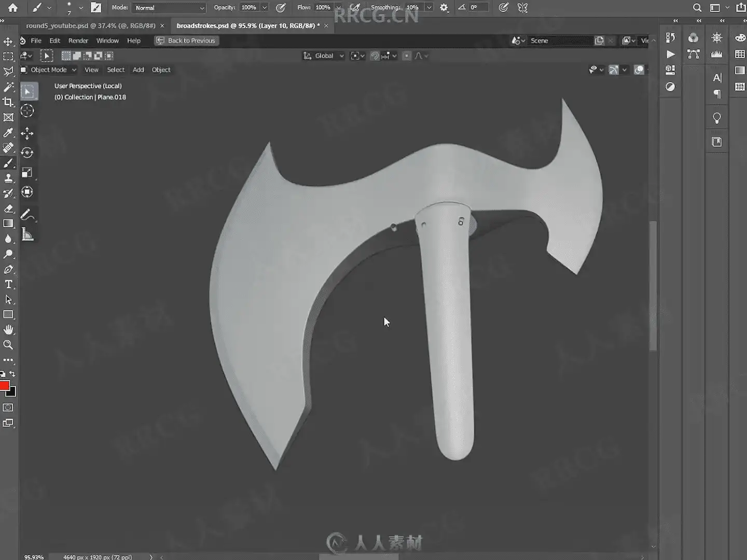The height and width of the screenshot is (560, 747).
Task: Select the Eraser tool
Action: click(x=8, y=208)
